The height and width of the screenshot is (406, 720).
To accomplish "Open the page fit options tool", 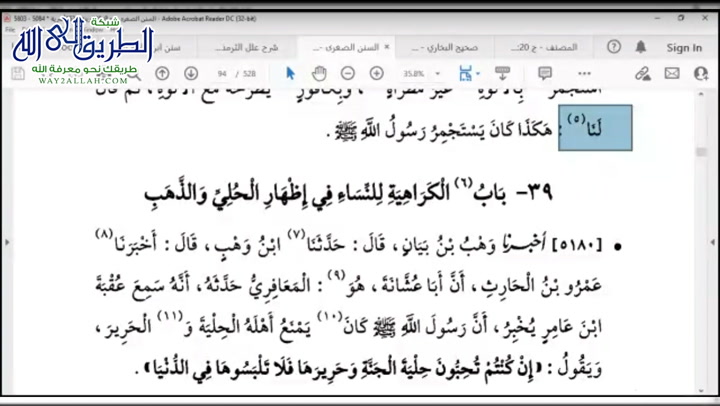I will tap(468, 73).
